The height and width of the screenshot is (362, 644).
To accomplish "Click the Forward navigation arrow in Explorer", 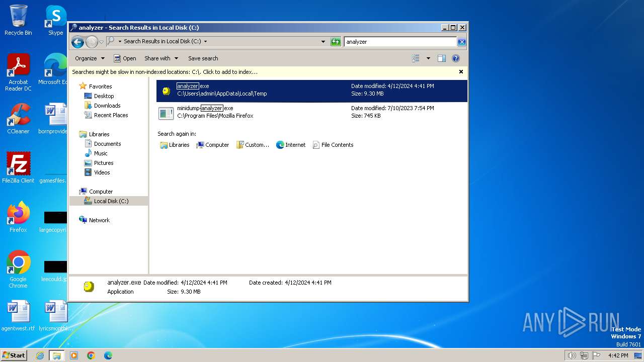I will 92,42.
